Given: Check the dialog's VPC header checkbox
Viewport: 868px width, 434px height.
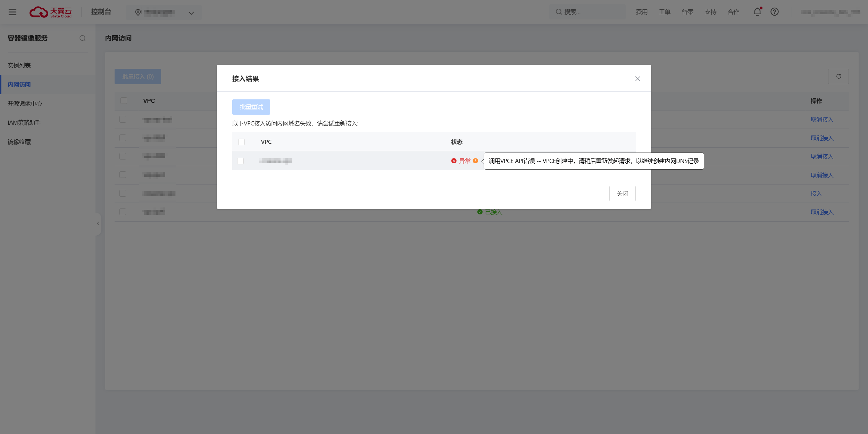Looking at the screenshot, I should (x=242, y=142).
